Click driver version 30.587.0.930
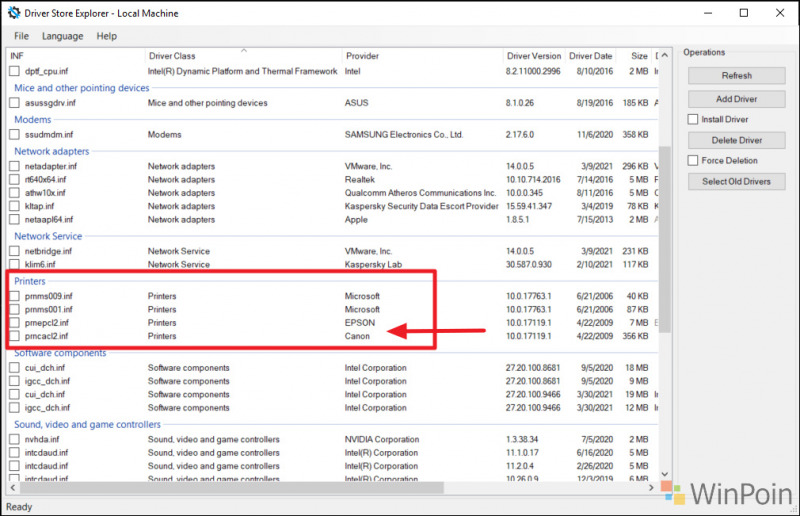 [x=529, y=264]
